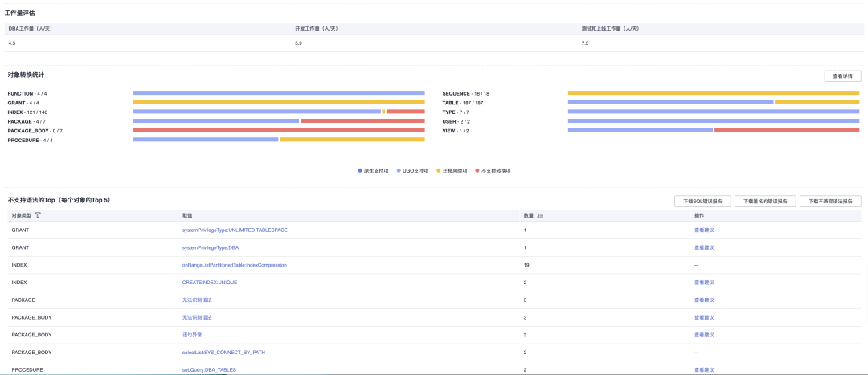Image resolution: width=868 pixels, height=375 pixels.
Task: Click the 下载签名的错误报告 button
Action: tap(765, 202)
